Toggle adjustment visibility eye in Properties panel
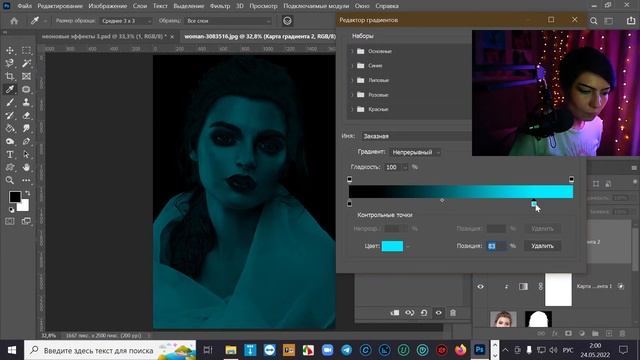Screen dimensions: 640x360 pyautogui.click(x=438, y=313)
